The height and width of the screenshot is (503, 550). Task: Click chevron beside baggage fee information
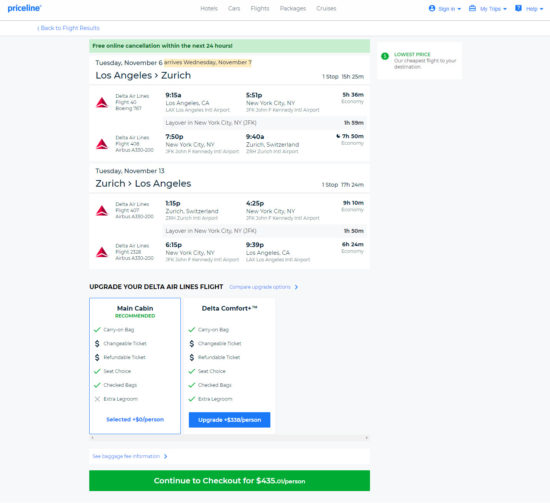(x=166, y=456)
